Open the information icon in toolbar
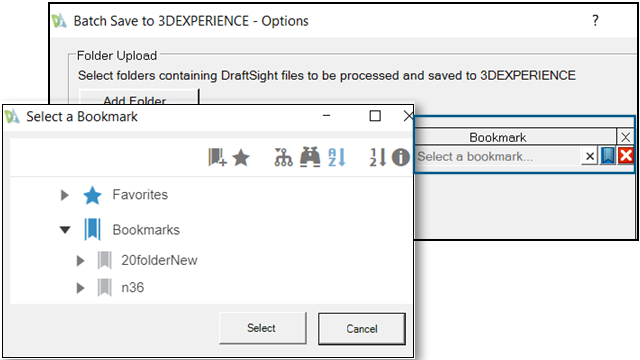Image resolution: width=640 pixels, height=360 pixels. (x=400, y=157)
